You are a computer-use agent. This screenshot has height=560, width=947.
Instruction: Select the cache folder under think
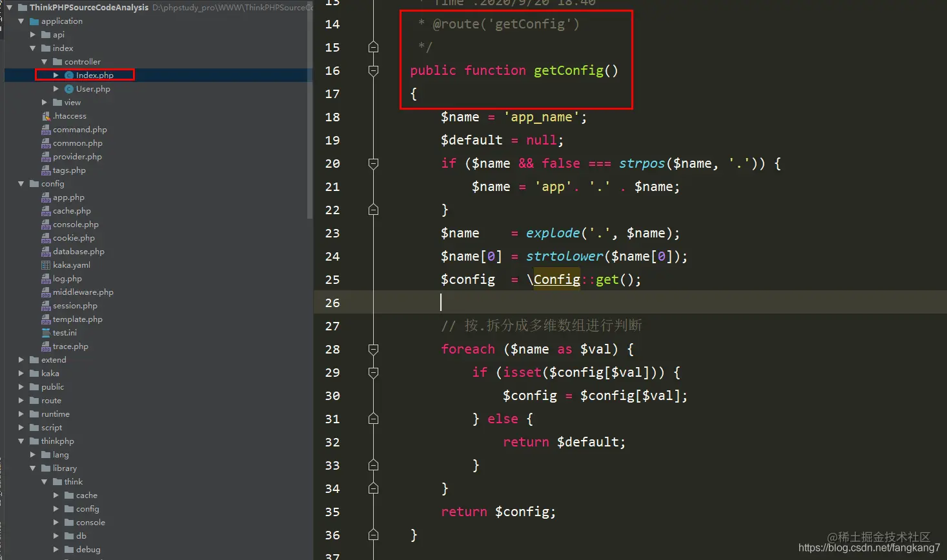pyautogui.click(x=87, y=495)
